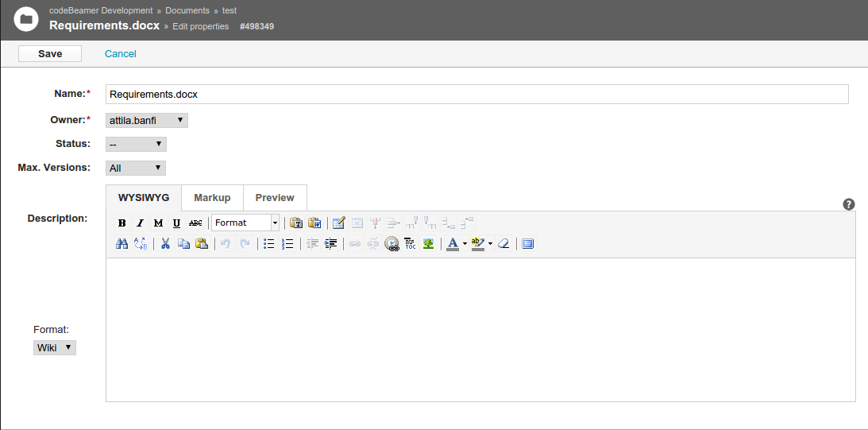Viewport: 868px width, 430px height.
Task: Undo the last edit
Action: point(226,243)
